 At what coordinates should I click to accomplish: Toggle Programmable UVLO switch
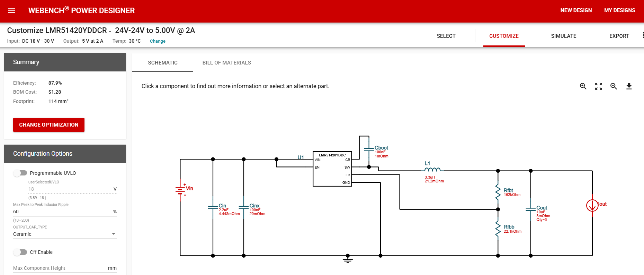coord(20,173)
